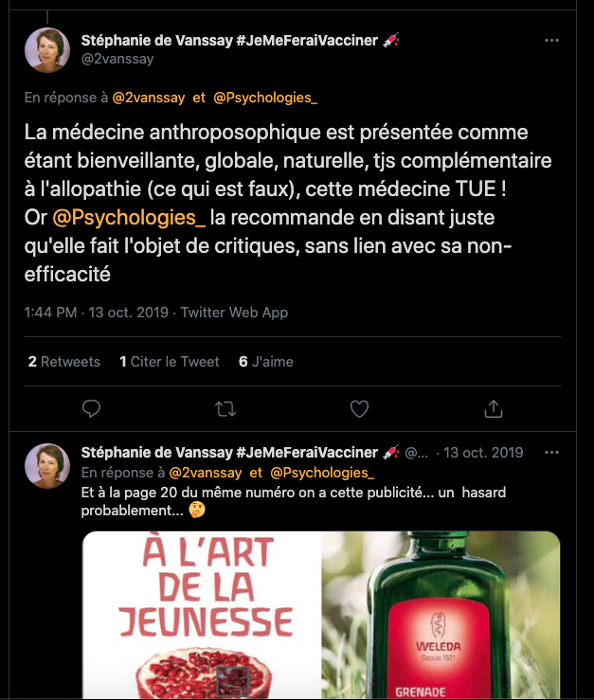Image resolution: width=594 pixels, height=700 pixels.
Task: Open the 13 oct. 2019 reply timestamp
Action: tap(482, 453)
